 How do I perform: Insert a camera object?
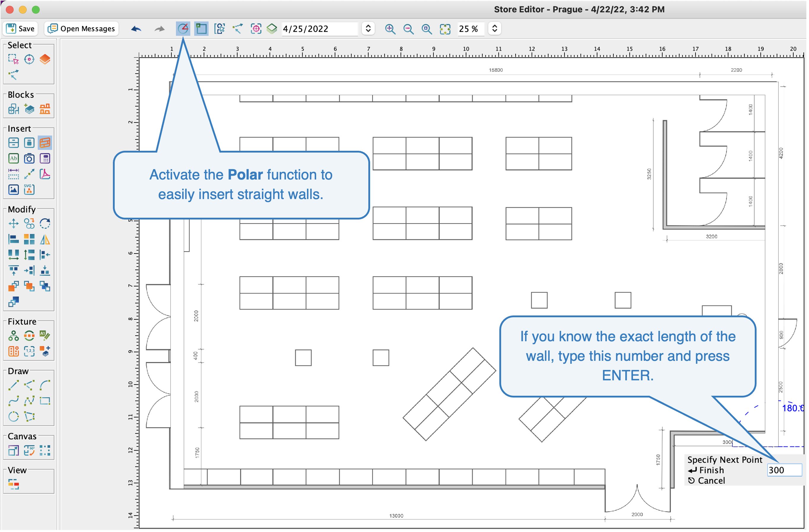pyautogui.click(x=29, y=159)
